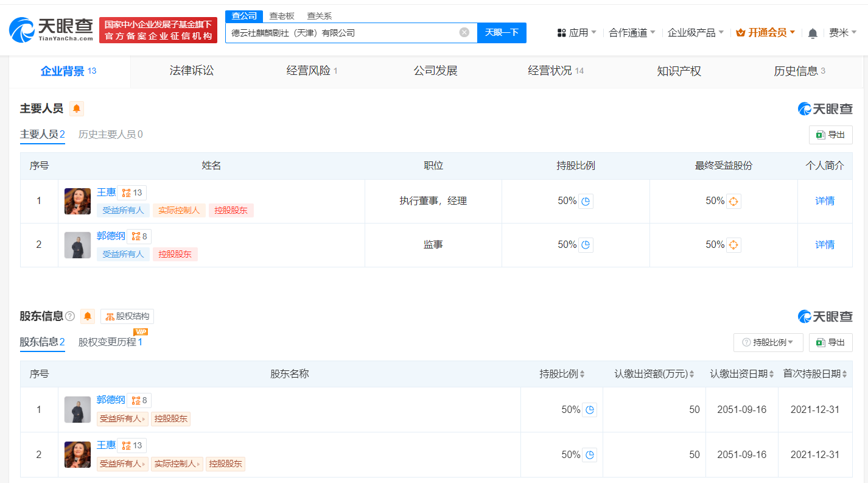The width and height of the screenshot is (868, 483).
Task: Open 王惠's shareholding pie chart icon
Action: 585,200
